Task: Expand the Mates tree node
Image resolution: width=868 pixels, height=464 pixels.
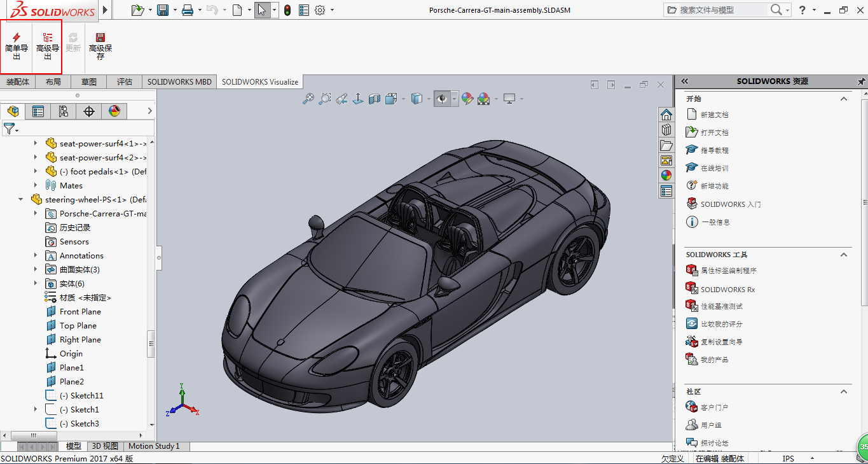Action: (x=36, y=185)
